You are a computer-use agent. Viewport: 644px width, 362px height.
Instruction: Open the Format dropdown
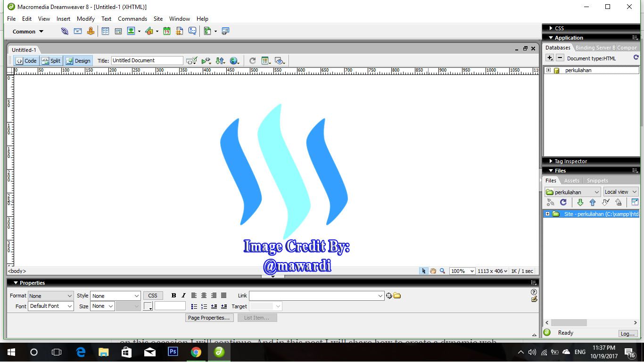pyautogui.click(x=50, y=296)
